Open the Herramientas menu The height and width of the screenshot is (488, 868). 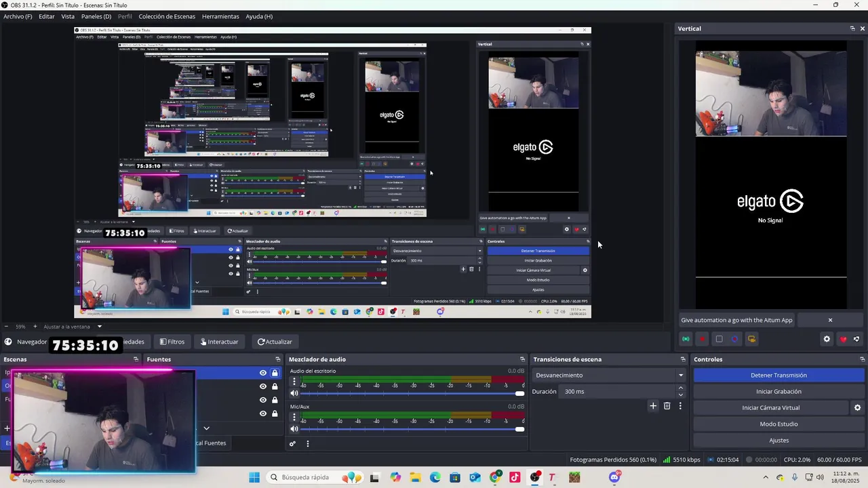220,16
